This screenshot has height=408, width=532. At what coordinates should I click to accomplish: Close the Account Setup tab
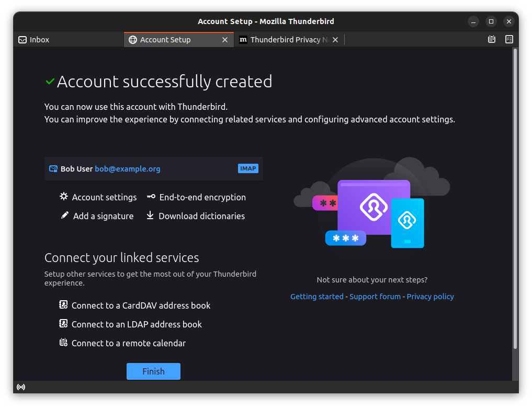(225, 40)
